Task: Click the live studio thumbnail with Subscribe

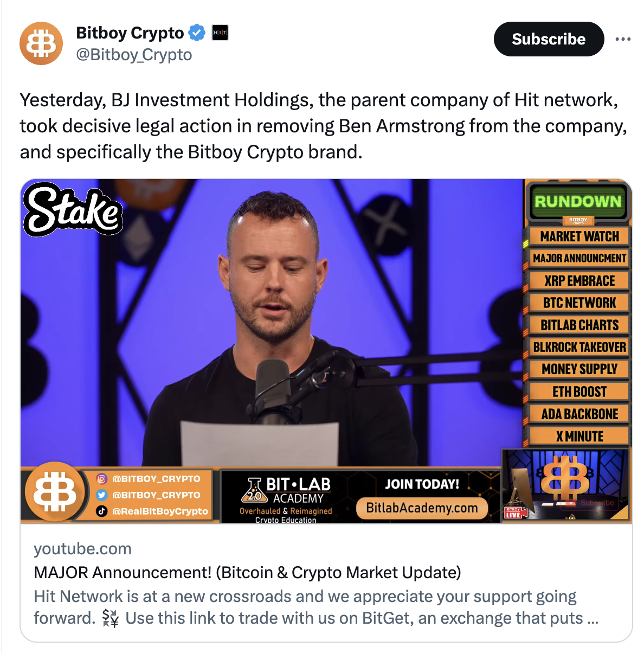Action: tap(566, 485)
